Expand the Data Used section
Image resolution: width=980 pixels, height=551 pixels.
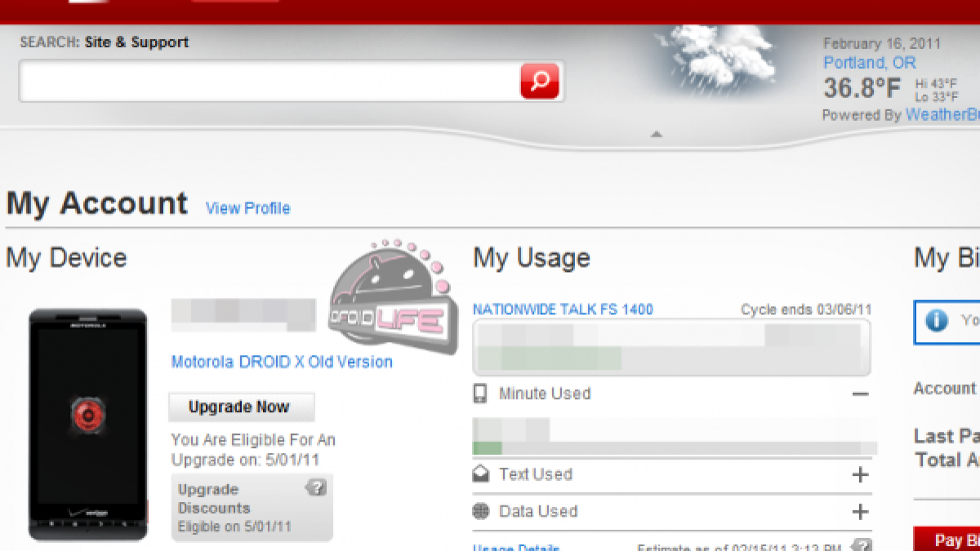[x=860, y=512]
